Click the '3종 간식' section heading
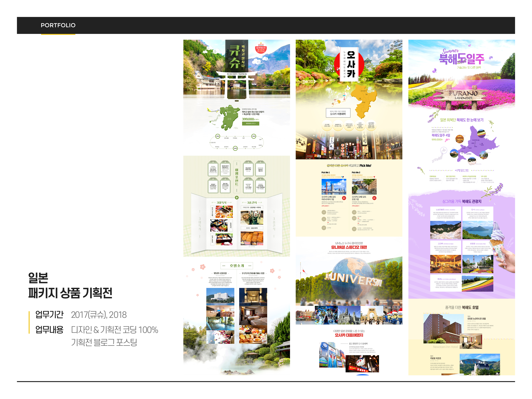 click(252, 203)
